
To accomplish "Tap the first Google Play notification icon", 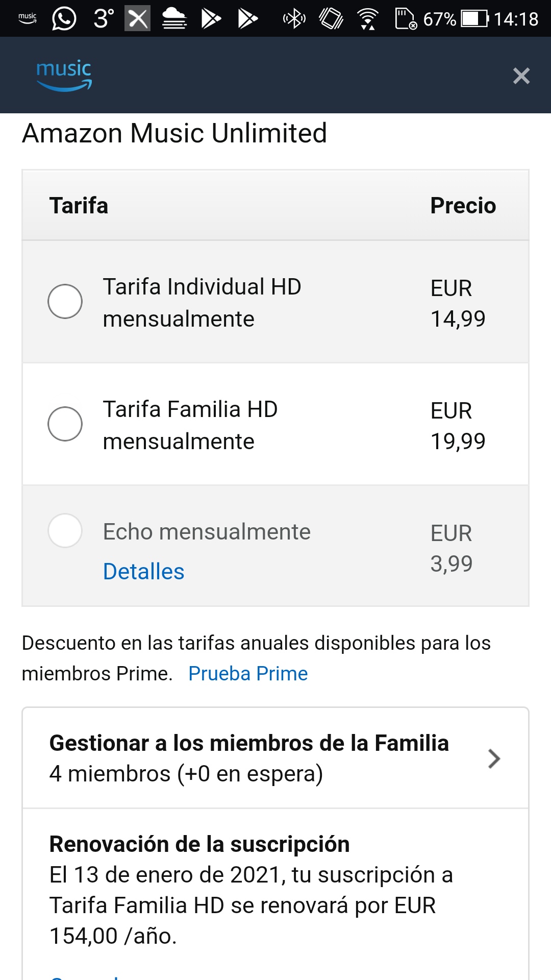I will [x=211, y=19].
